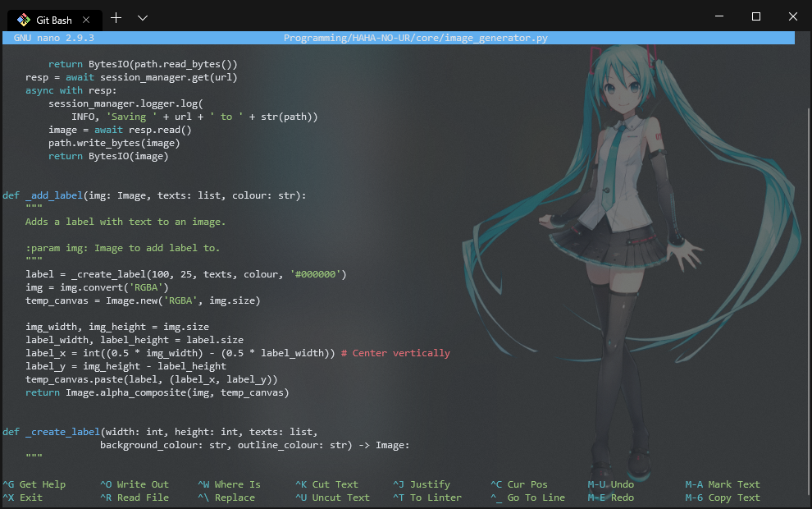
Task: Place cursor on 'def _create_label' line
Action: click(x=160, y=432)
